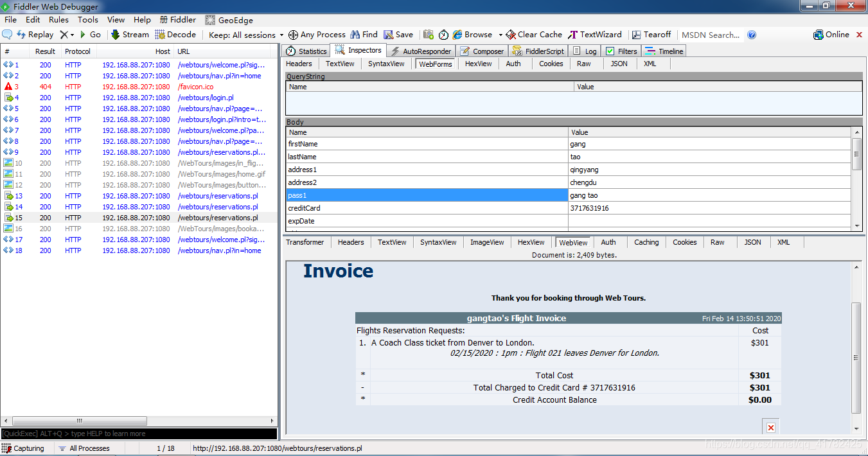Take a screenshot with the camera icon
This screenshot has width=868, height=456.
click(428, 35)
